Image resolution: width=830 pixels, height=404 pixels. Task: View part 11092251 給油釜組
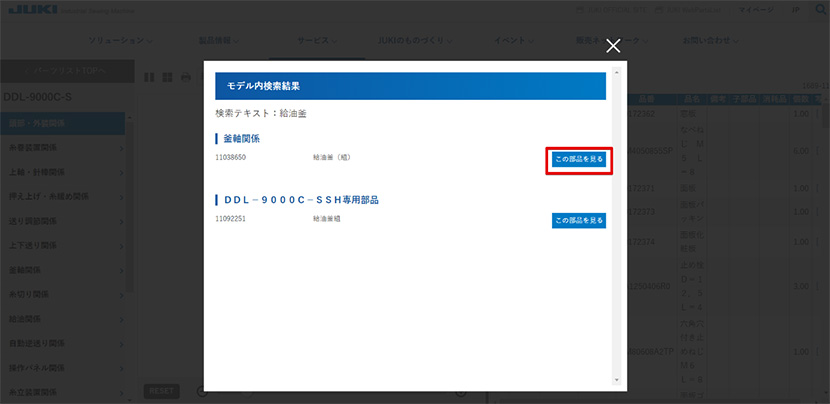pyautogui.click(x=579, y=220)
